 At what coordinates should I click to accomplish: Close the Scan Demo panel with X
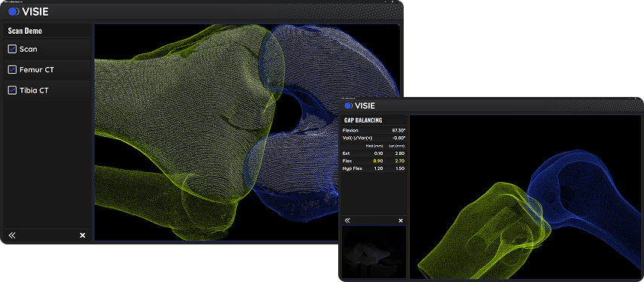point(82,235)
